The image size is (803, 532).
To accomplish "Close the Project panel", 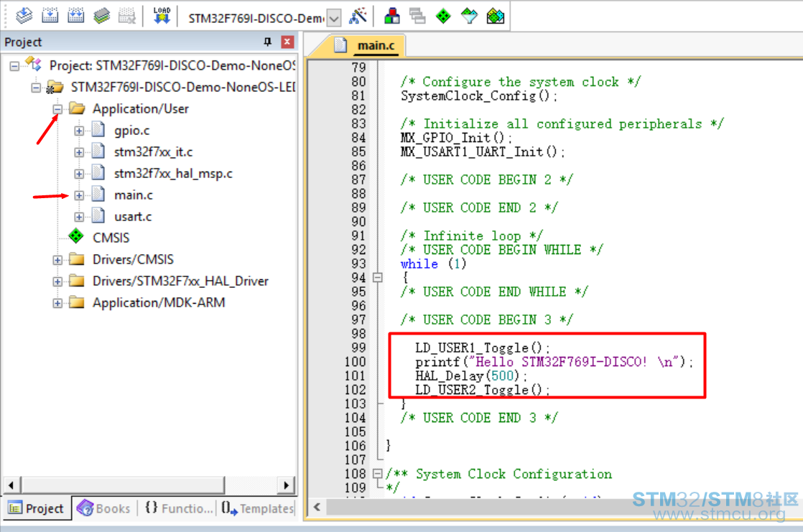I will click(x=287, y=42).
